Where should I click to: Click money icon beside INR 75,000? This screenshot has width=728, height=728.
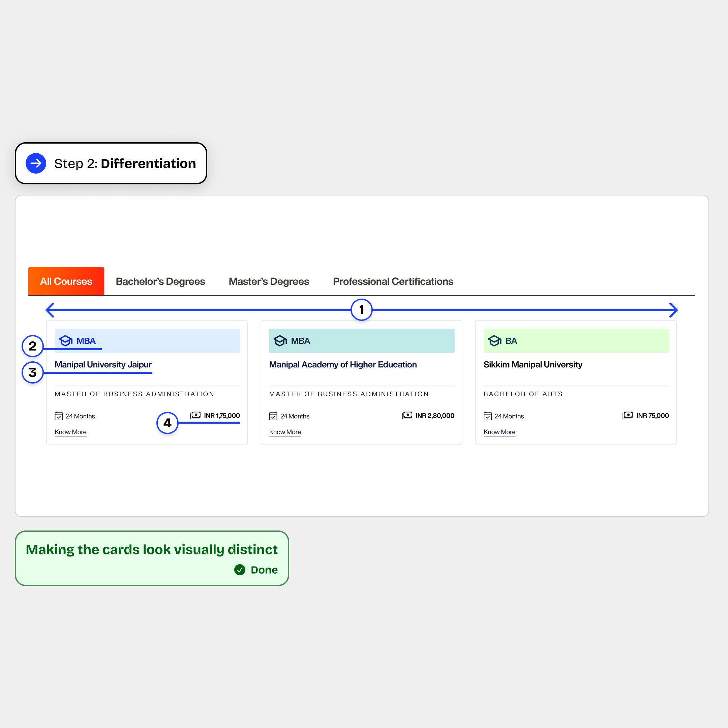(628, 415)
